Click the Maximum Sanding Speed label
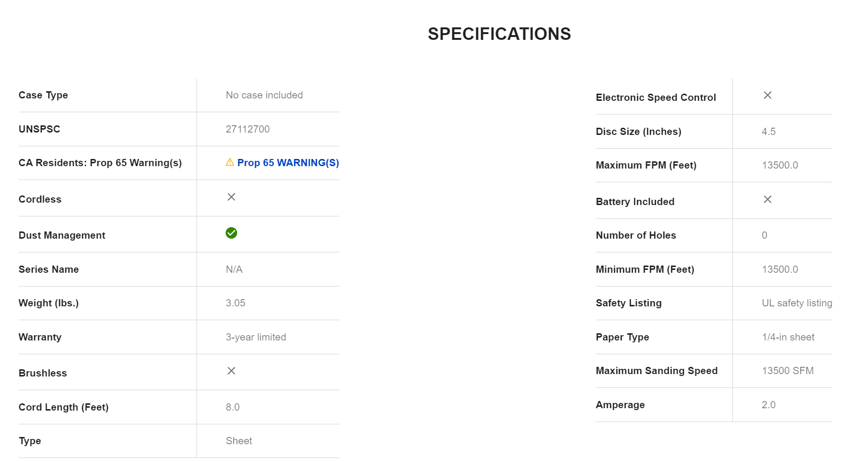 pos(657,371)
